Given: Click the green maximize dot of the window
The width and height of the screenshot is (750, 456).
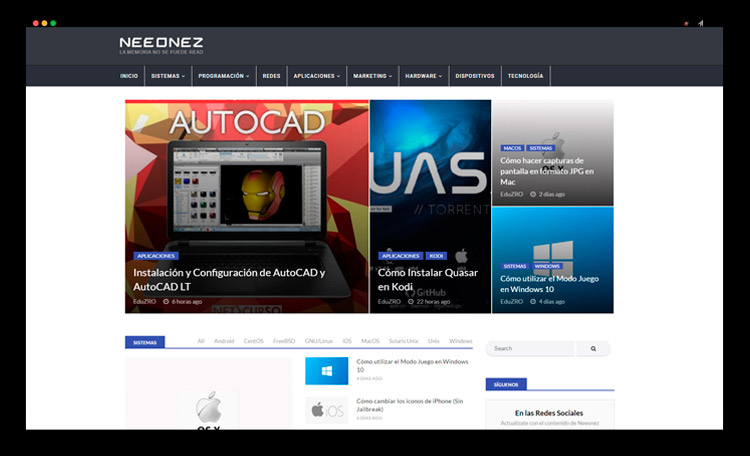Looking at the screenshot, I should (53, 23).
